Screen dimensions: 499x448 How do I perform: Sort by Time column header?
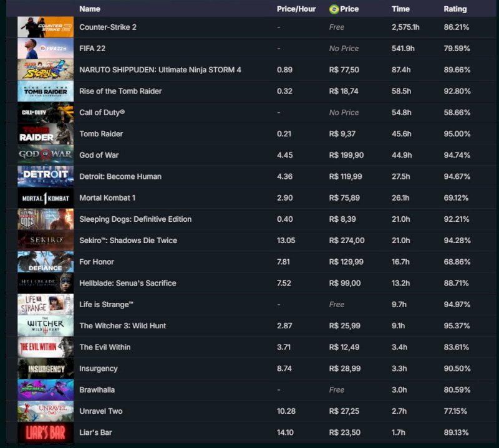[x=400, y=9]
